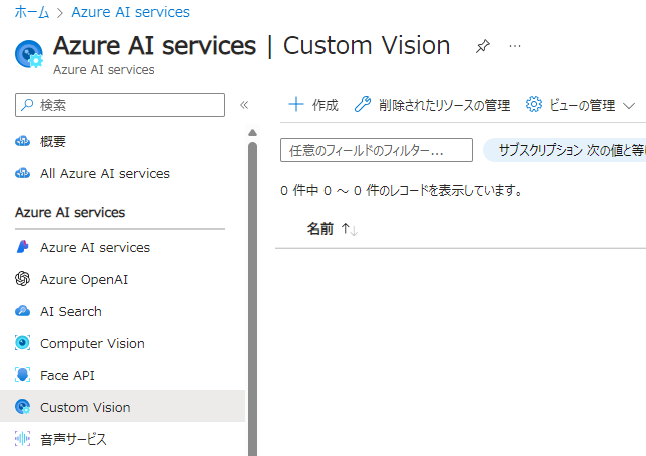Open 削除されたリソースの管理 in the toolbar
646x456 pixels.
pos(432,105)
